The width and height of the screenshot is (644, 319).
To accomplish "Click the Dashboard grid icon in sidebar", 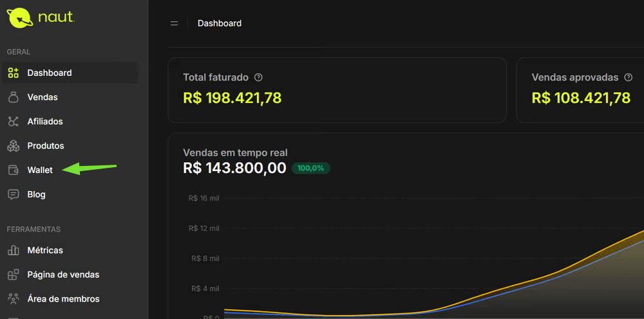I will (13, 73).
